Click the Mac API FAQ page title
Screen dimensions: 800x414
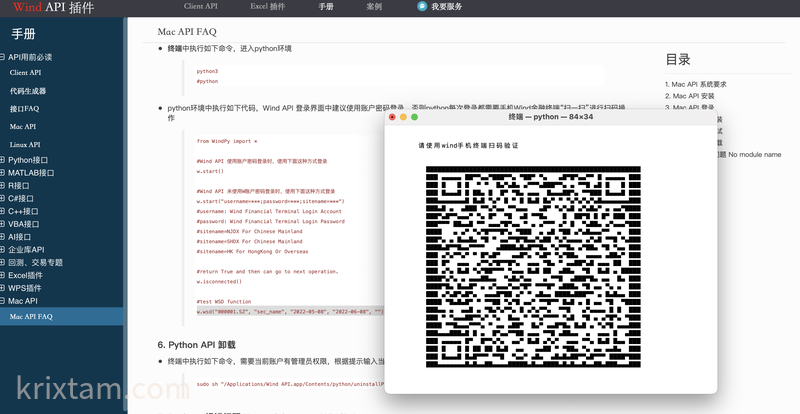(187, 32)
